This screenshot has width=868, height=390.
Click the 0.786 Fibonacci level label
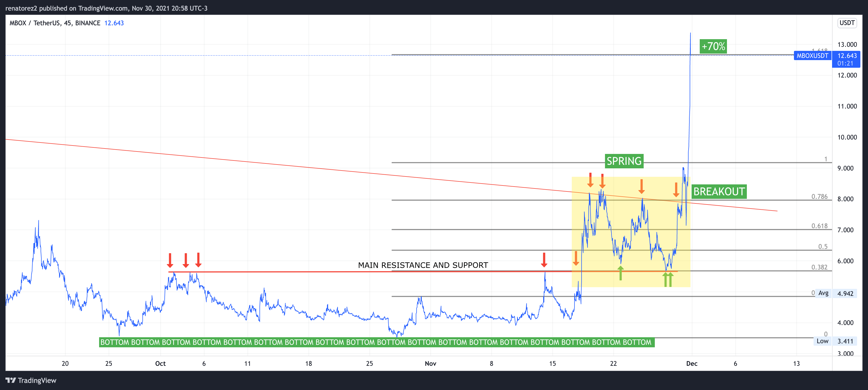pos(819,197)
